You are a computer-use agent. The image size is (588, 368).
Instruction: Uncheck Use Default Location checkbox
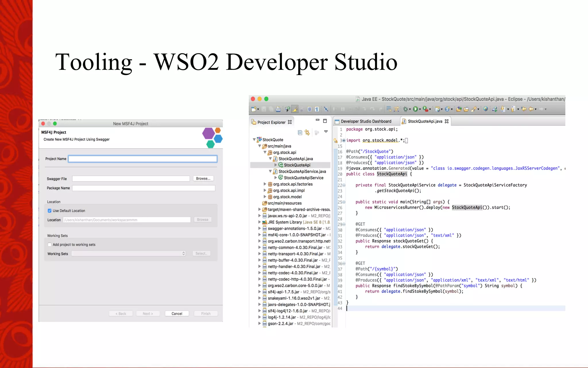[x=49, y=211]
